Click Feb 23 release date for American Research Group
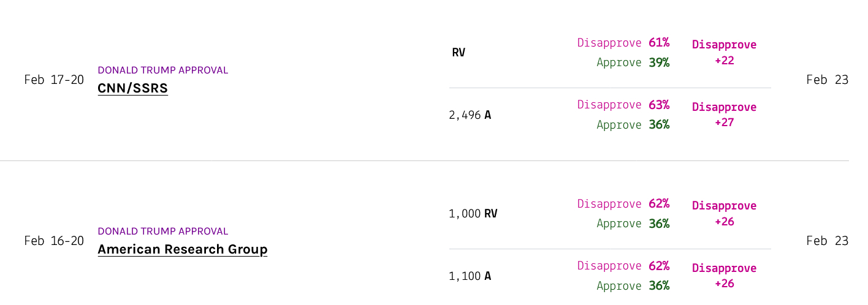 (x=827, y=241)
